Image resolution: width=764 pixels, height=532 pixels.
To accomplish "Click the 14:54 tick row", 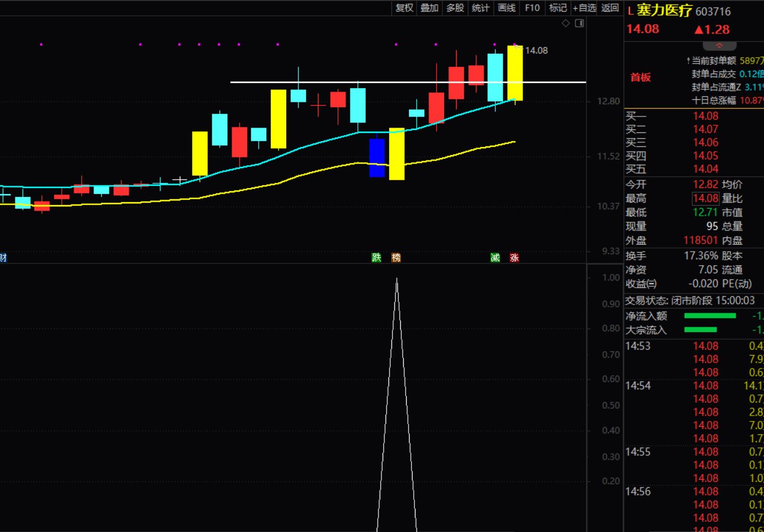I will pyautogui.click(x=693, y=386).
